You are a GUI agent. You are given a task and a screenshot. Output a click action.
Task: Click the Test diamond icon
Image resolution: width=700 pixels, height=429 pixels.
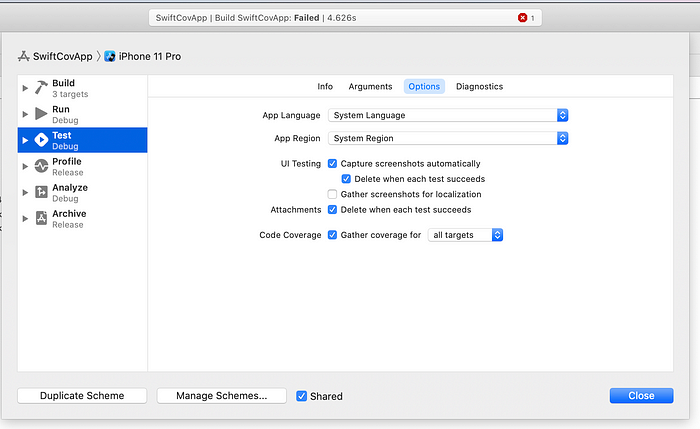41,140
